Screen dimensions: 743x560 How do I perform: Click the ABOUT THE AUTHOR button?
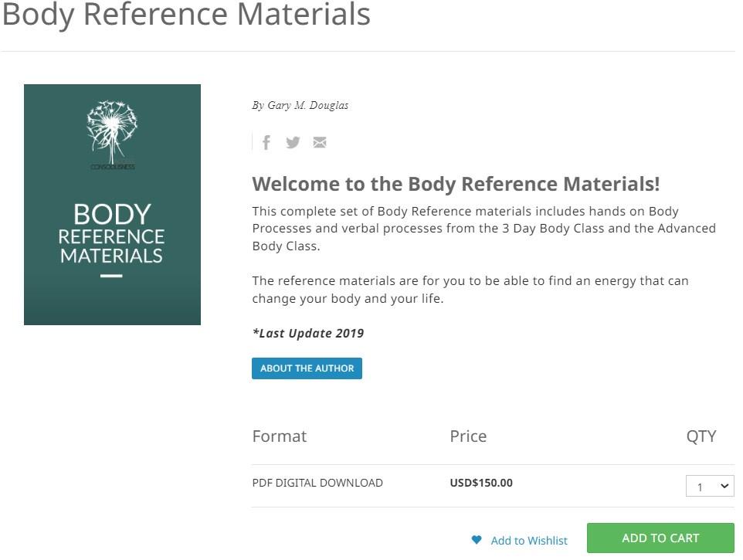[x=307, y=368]
